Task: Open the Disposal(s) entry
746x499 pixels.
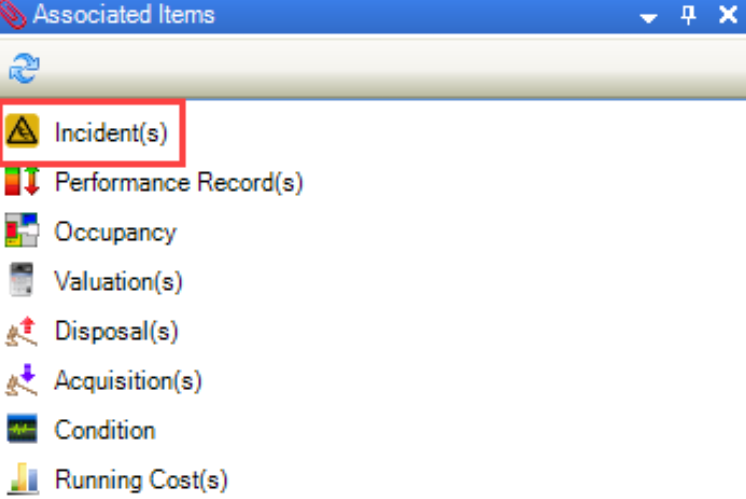Action: pos(116,331)
